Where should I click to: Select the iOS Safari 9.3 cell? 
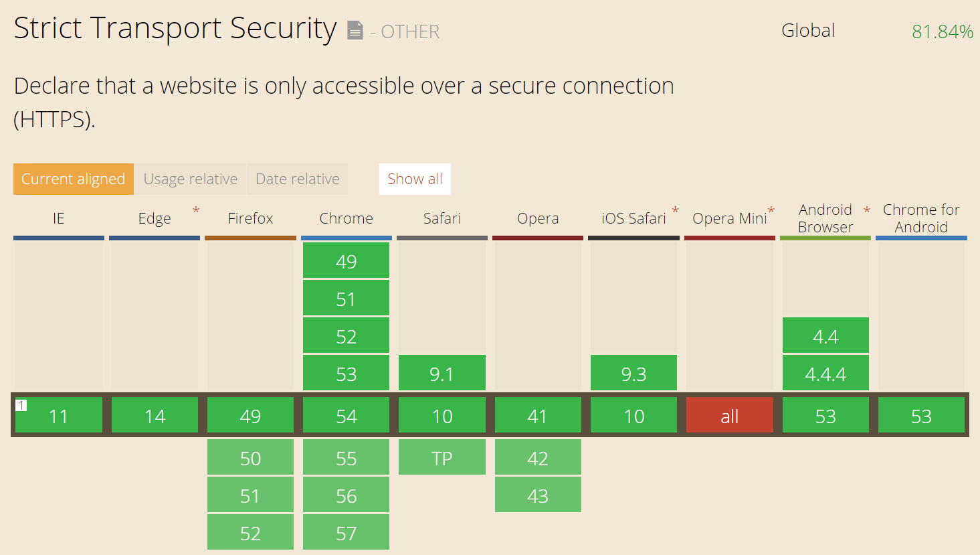point(633,372)
